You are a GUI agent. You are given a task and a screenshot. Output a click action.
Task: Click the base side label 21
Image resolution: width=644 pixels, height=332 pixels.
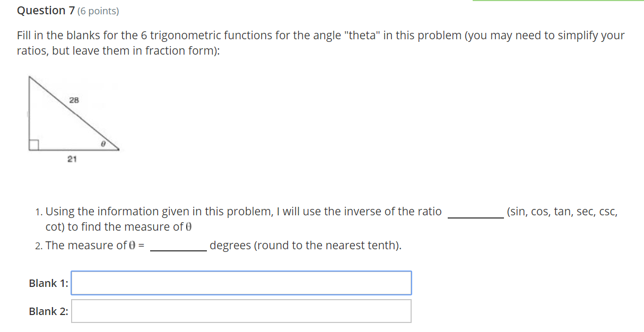coord(72,159)
